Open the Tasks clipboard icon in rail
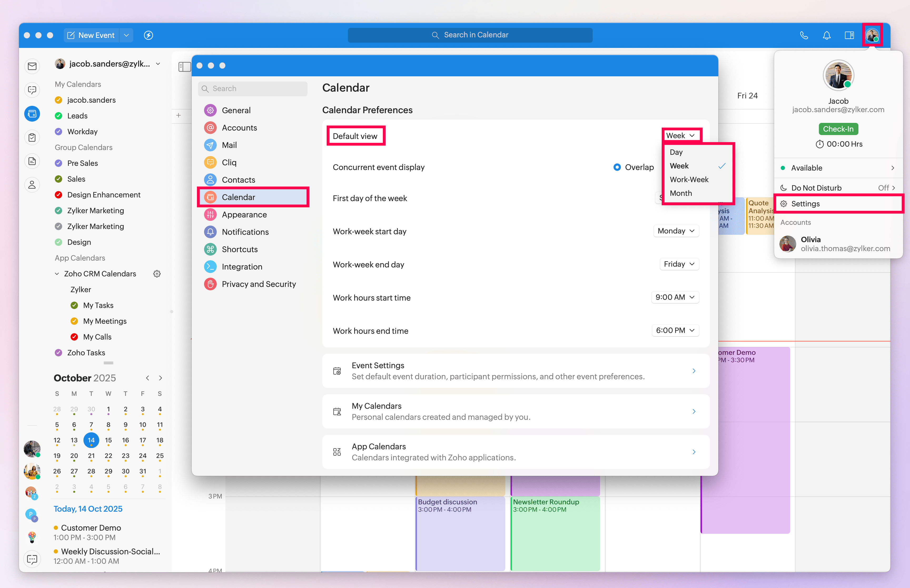The image size is (910, 588). pos(32,137)
